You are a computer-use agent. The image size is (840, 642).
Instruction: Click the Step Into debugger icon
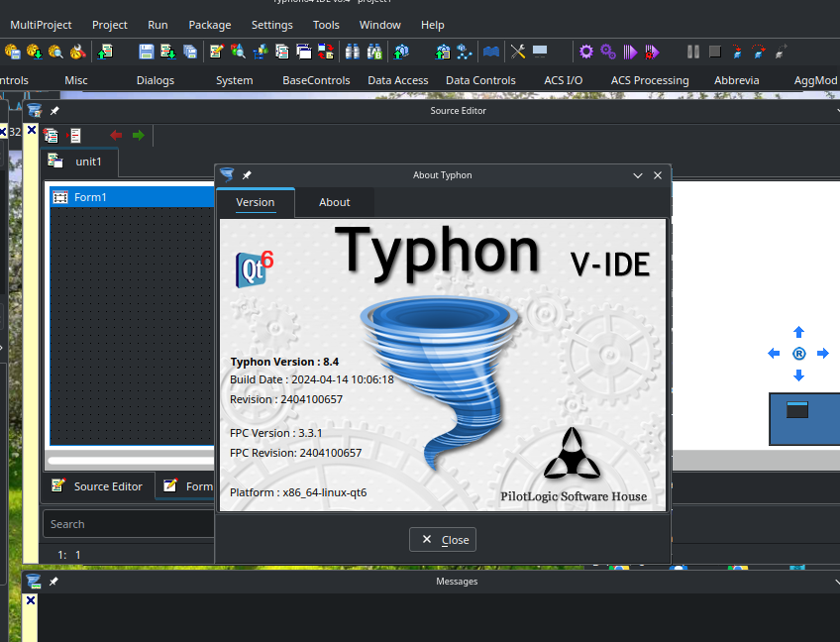737,52
